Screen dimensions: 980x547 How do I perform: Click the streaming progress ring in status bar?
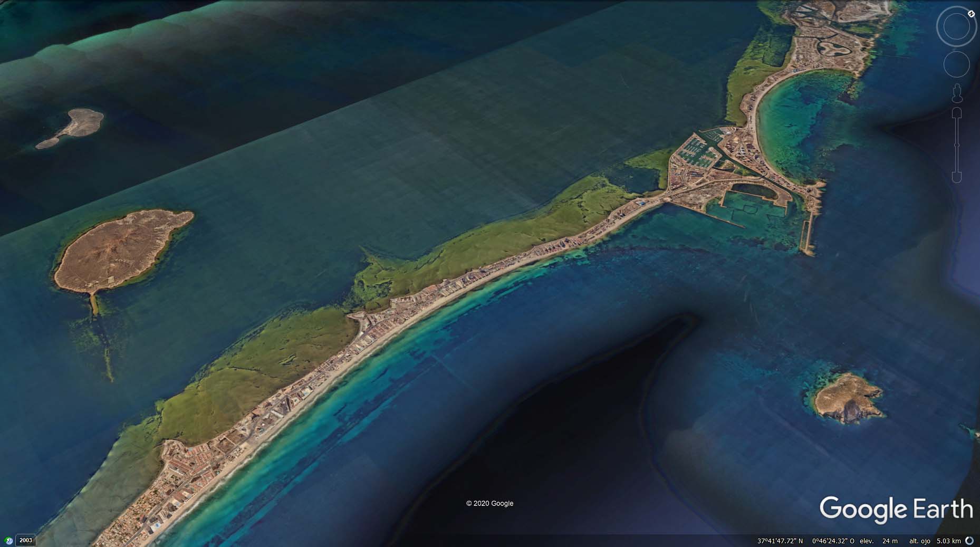click(x=969, y=541)
